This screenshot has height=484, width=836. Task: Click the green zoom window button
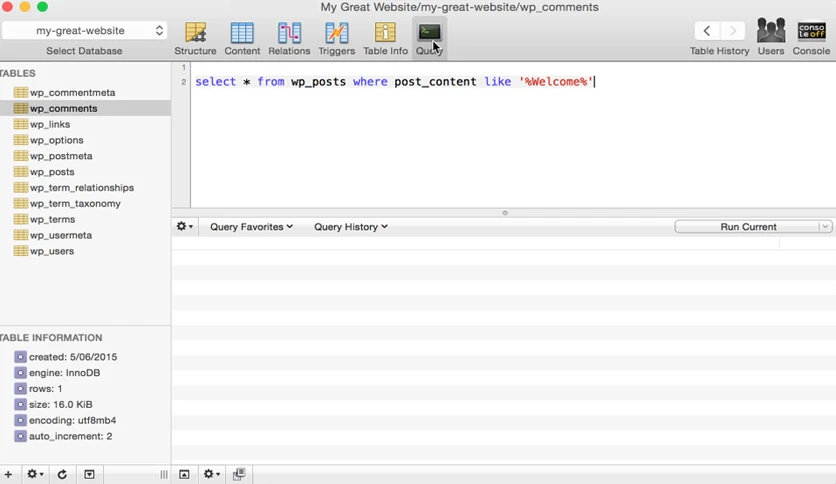[43, 7]
